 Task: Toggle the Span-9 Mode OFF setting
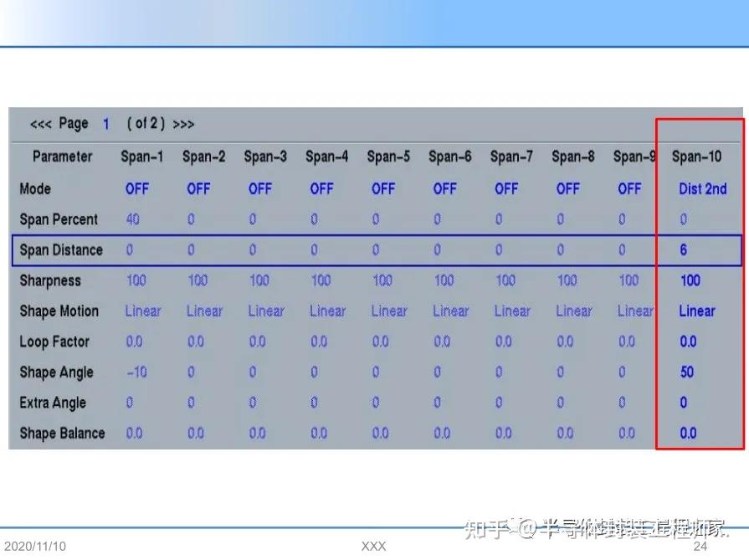tap(629, 188)
